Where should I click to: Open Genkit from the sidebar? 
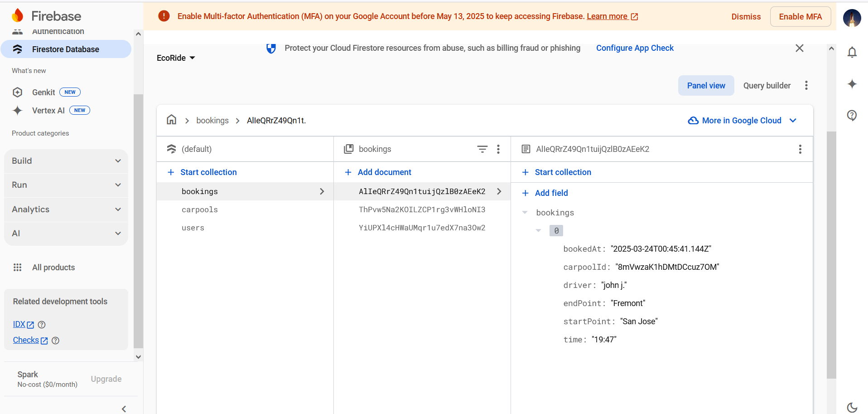click(x=43, y=93)
